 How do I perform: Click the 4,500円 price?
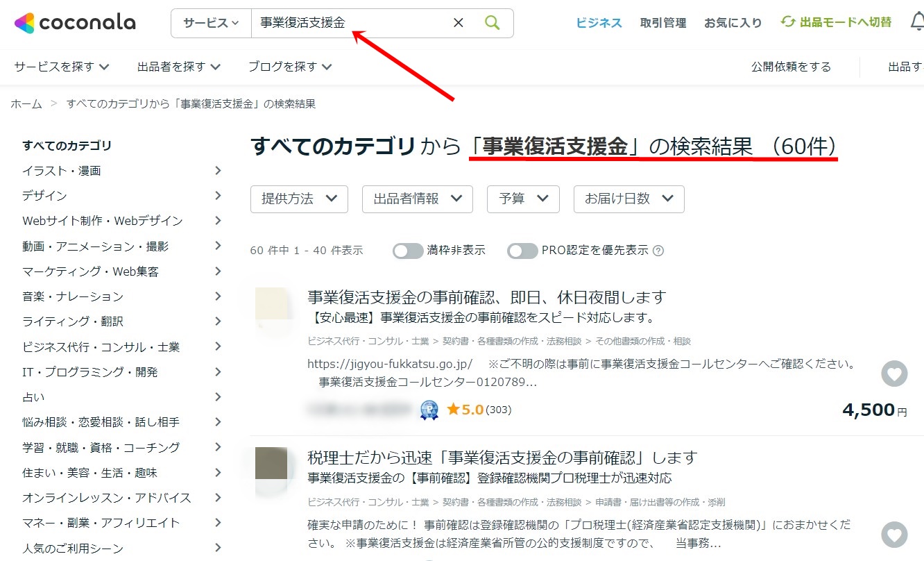[x=875, y=410]
